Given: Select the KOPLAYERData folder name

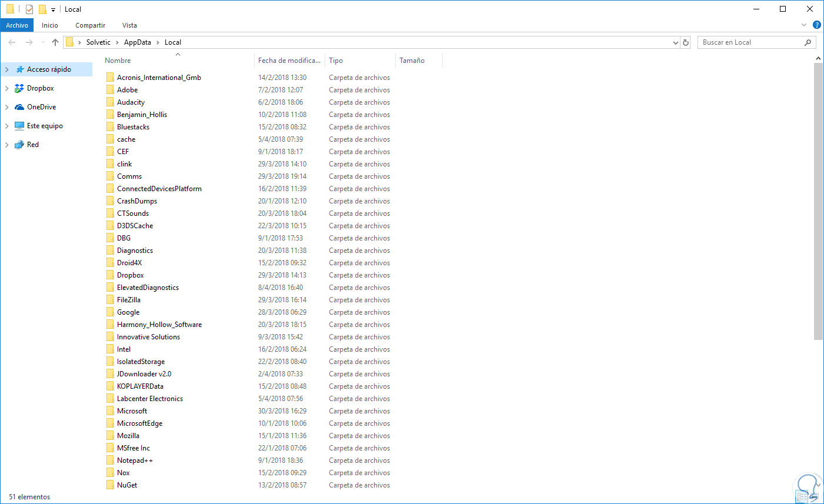Looking at the screenshot, I should click(140, 386).
